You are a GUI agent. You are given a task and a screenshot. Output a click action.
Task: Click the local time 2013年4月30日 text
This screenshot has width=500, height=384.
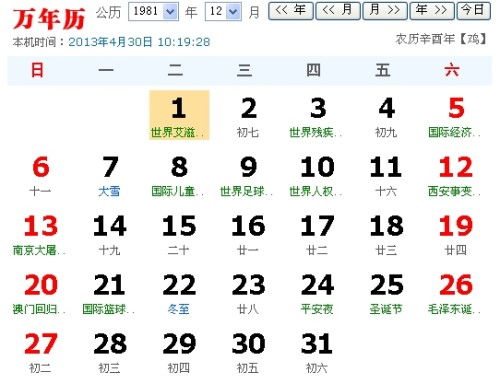[x=139, y=42]
